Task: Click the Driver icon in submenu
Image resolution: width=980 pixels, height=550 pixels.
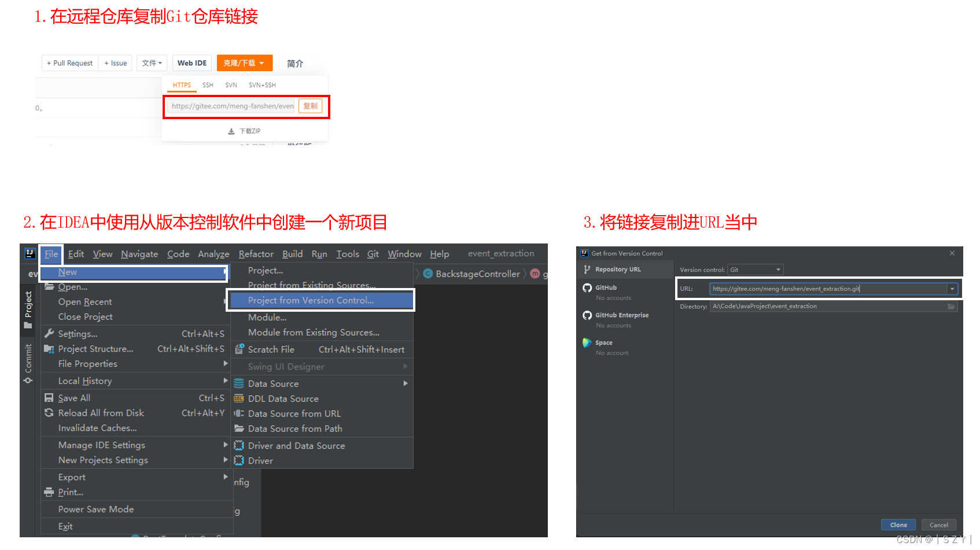Action: tap(239, 460)
